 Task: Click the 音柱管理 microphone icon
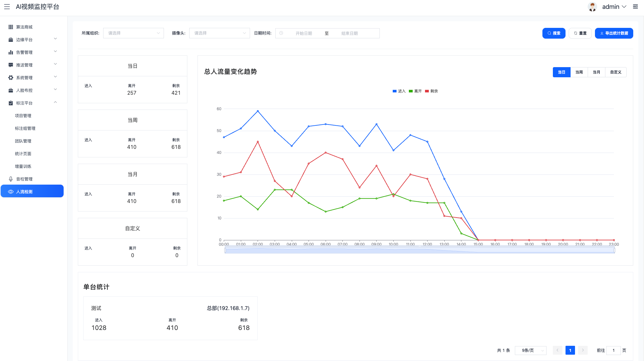coord(11,179)
